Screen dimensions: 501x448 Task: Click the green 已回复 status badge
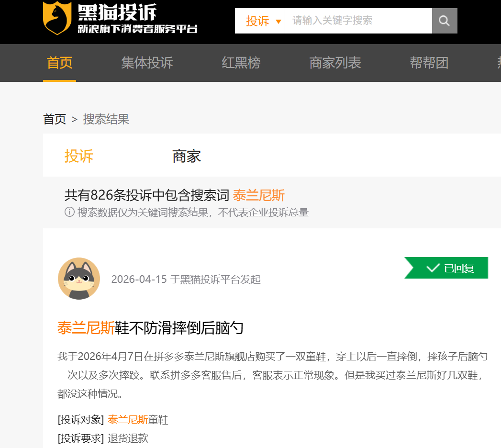(x=446, y=268)
